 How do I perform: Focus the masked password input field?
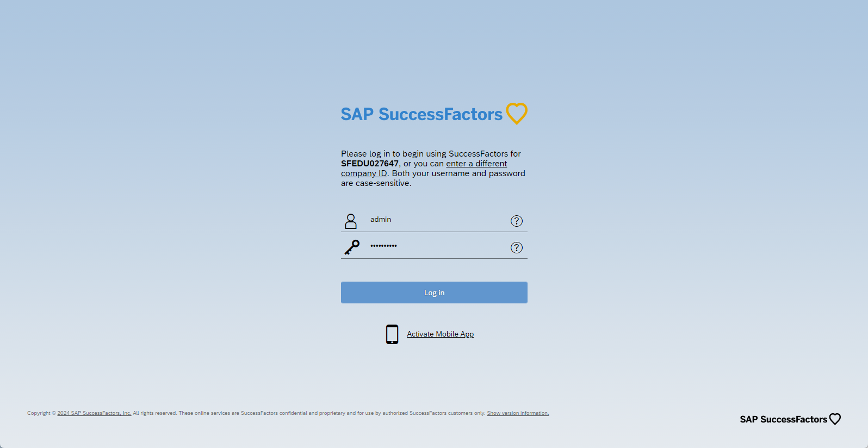pyautogui.click(x=435, y=246)
